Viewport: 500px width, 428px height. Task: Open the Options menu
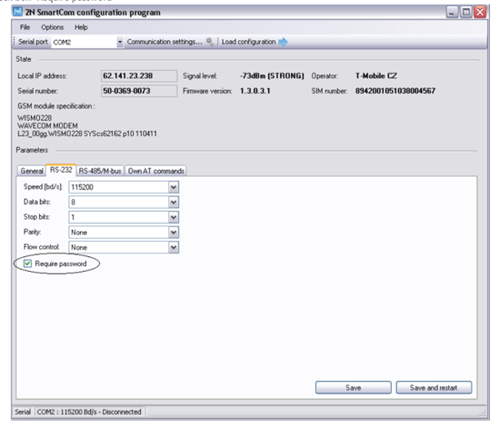pos(52,27)
